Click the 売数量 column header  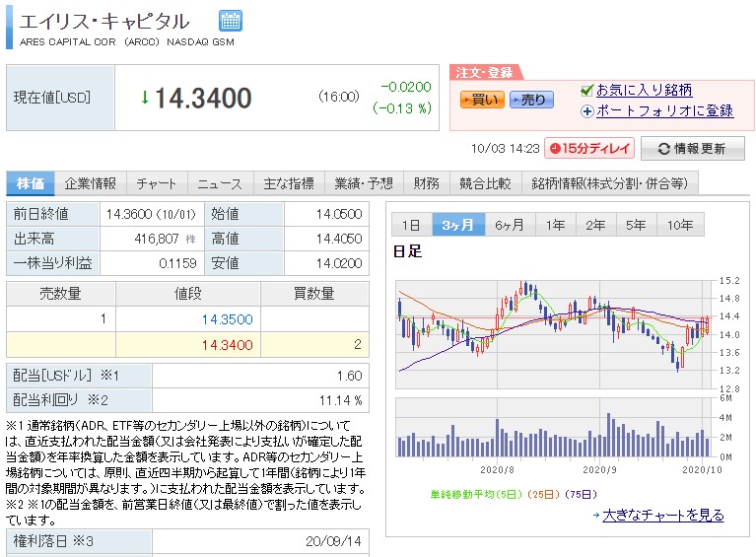point(61,294)
